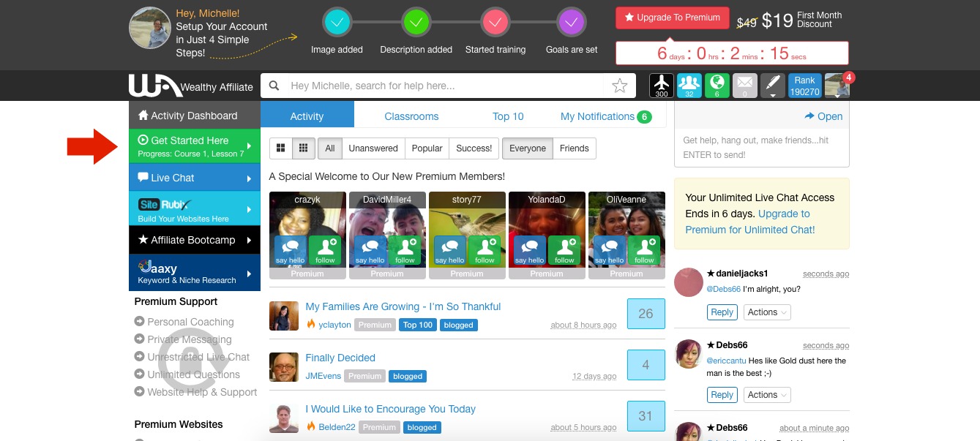Select the Success! filter
The width and height of the screenshot is (980, 441).
click(474, 148)
